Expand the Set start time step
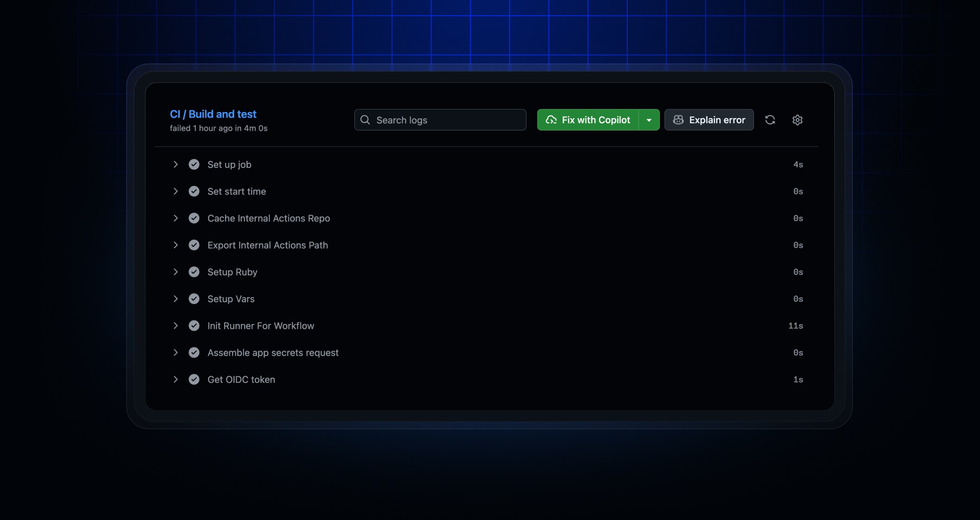Image resolution: width=980 pixels, height=520 pixels. point(176,191)
